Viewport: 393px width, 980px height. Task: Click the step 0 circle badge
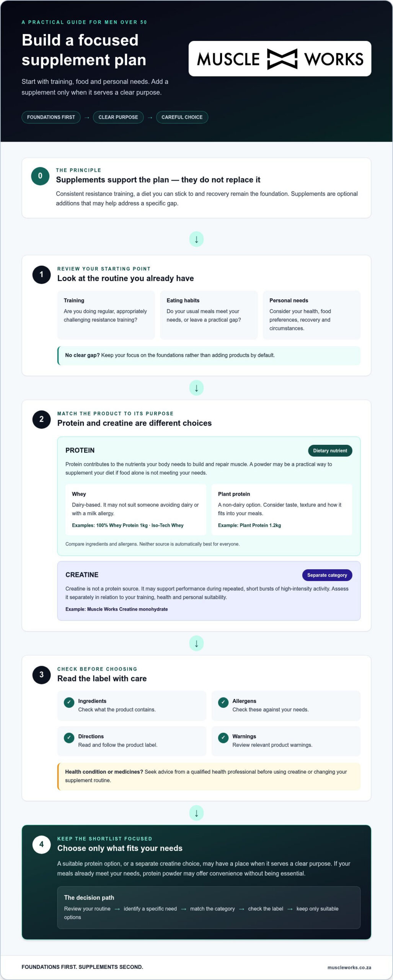pyautogui.click(x=40, y=176)
